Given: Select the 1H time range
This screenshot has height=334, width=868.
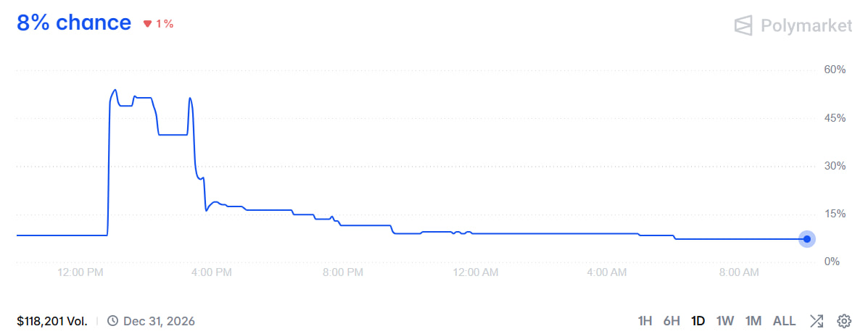Looking at the screenshot, I should point(645,321).
